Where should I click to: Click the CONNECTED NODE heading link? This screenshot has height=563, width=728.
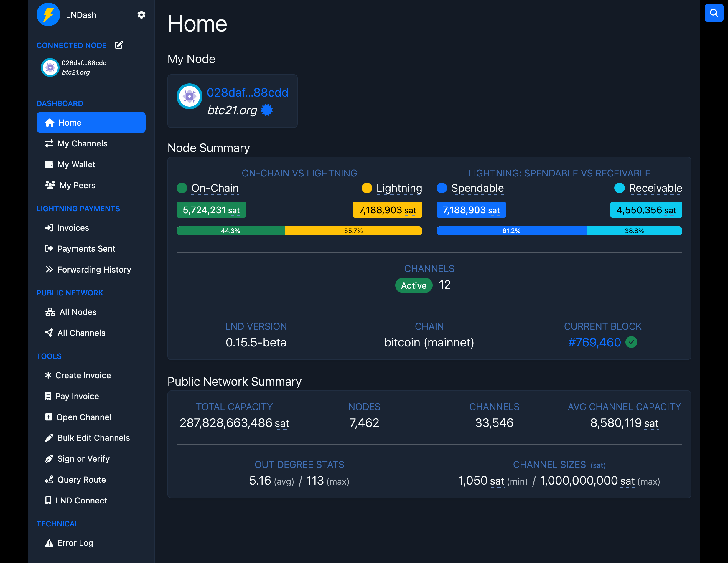tap(71, 45)
